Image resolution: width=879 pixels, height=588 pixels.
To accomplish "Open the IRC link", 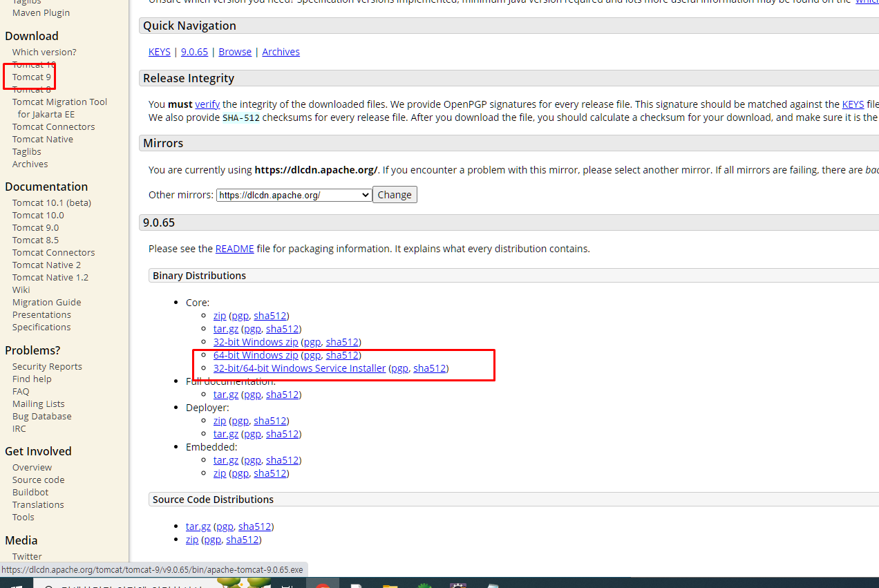I will tap(19, 428).
